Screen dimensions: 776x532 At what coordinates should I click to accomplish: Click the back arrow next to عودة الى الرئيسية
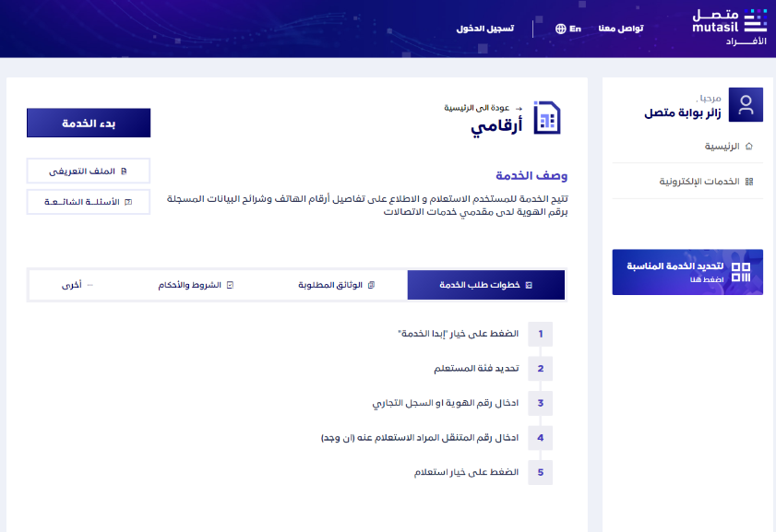[x=519, y=108]
